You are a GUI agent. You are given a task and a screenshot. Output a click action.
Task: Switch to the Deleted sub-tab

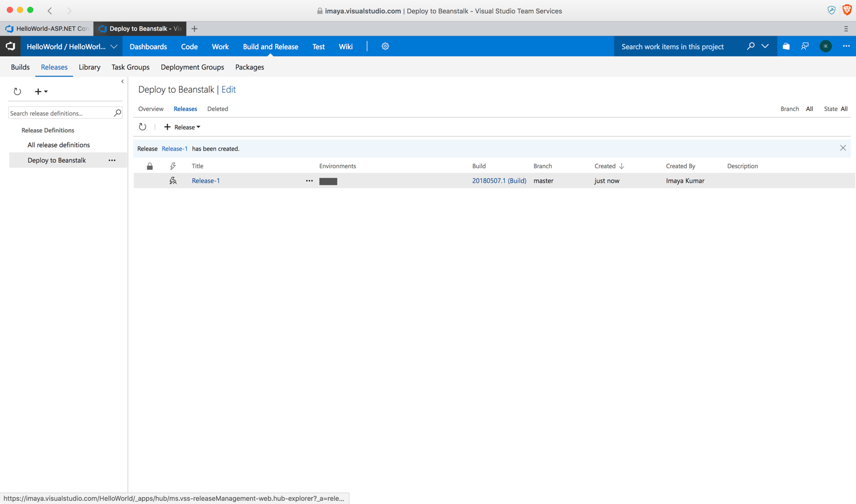[x=217, y=109]
